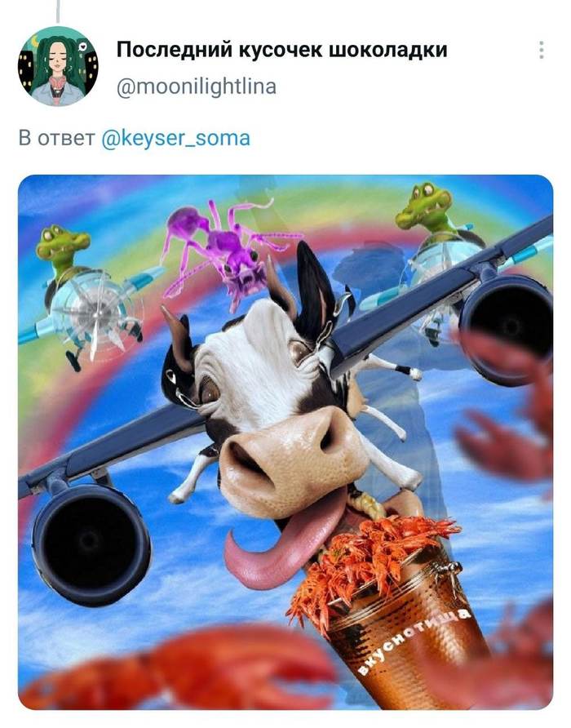Open the tweet's three-dot more options menu
571x728 pixels.
click(x=541, y=51)
